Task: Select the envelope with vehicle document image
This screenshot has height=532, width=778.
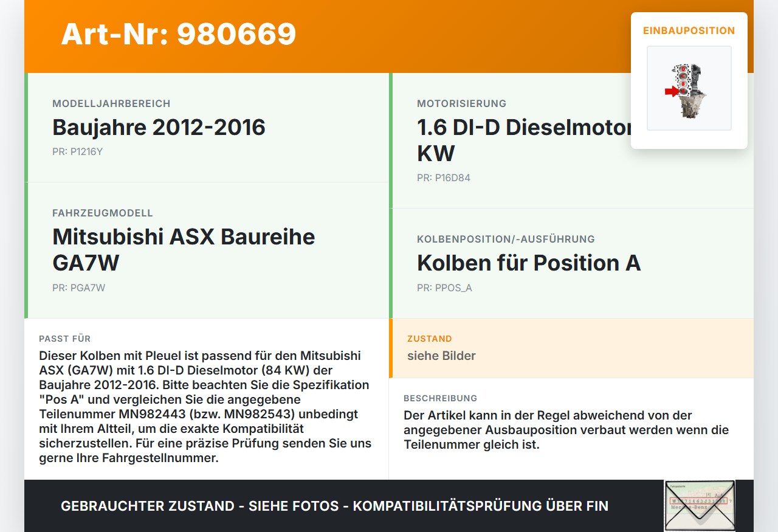Action: click(x=700, y=506)
